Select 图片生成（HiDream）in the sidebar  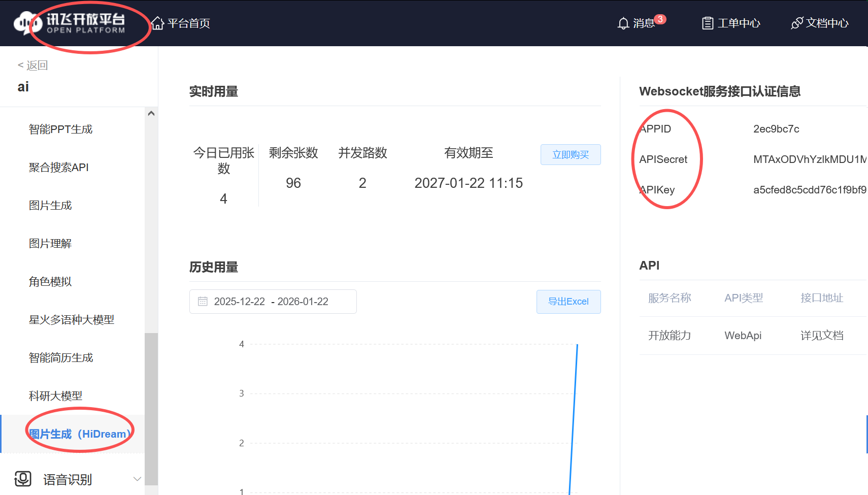[x=79, y=434]
